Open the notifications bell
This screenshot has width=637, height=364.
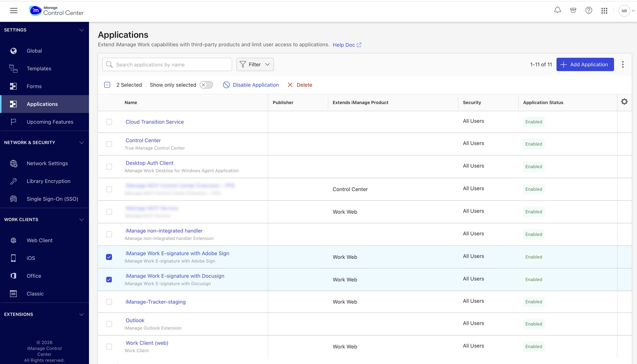[557, 10]
